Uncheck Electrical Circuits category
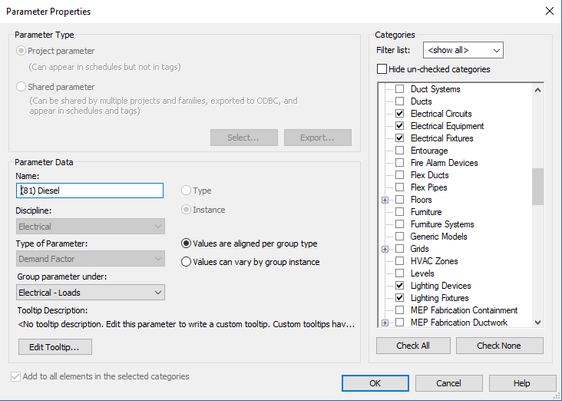This screenshot has width=562, height=401. (x=399, y=114)
